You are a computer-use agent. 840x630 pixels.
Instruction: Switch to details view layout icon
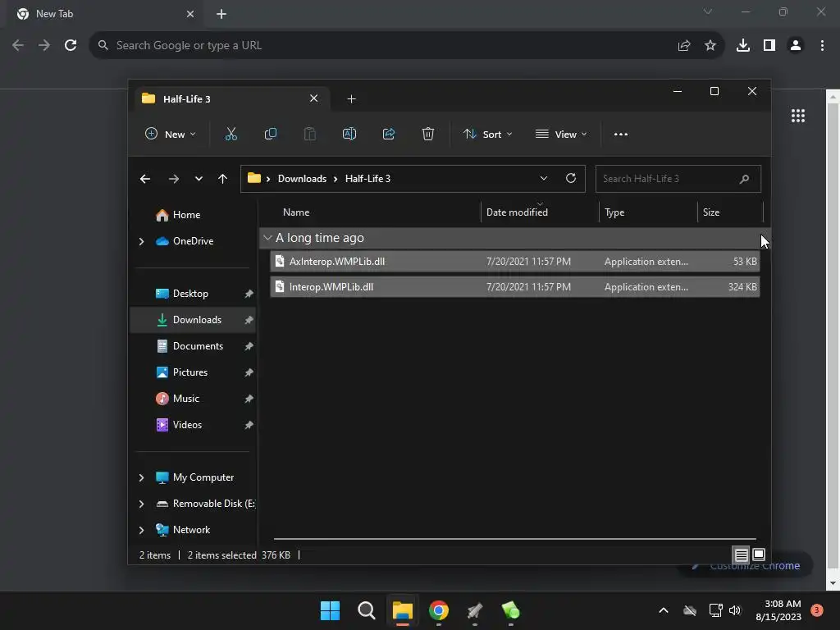tap(741, 555)
